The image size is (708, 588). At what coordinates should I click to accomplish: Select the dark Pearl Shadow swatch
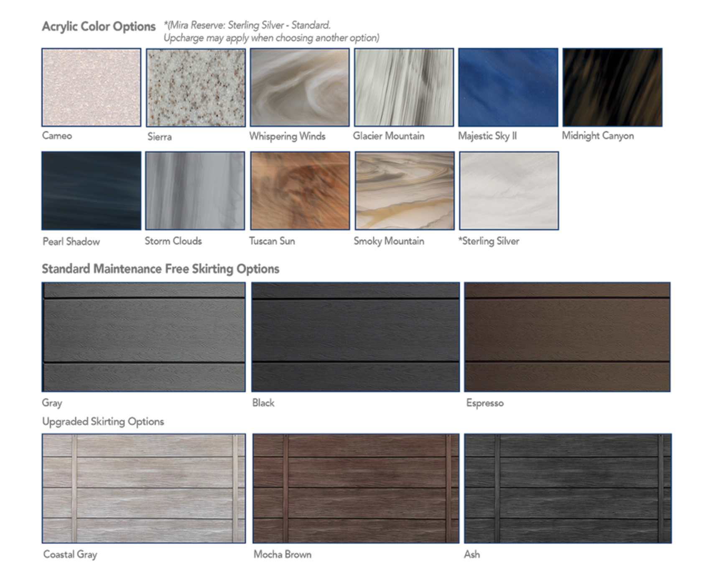(92, 191)
